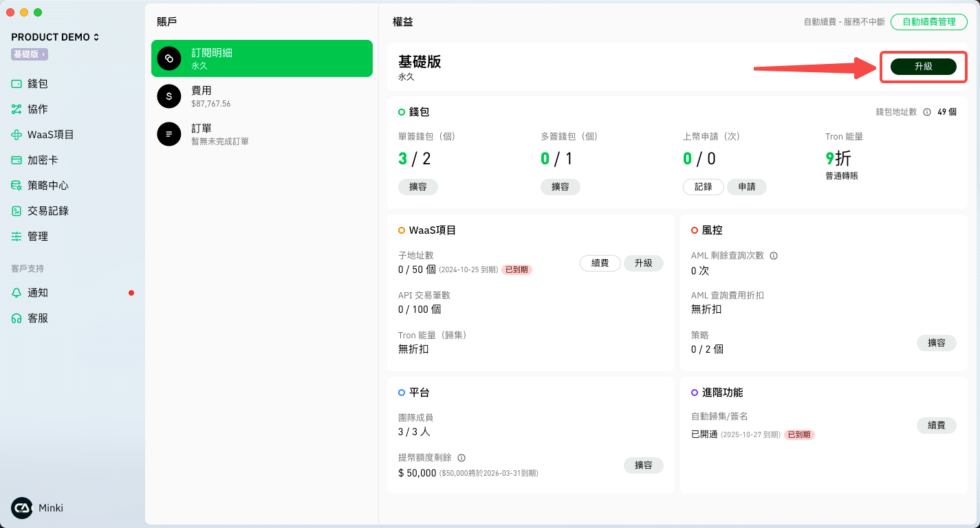
Task: Click 續費 beside 子地址數
Action: [600, 263]
